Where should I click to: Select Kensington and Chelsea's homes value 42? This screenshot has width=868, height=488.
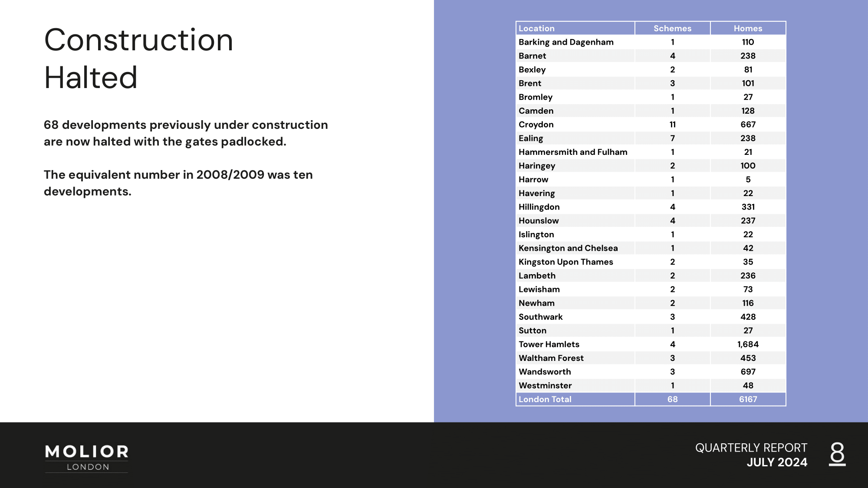pyautogui.click(x=748, y=248)
